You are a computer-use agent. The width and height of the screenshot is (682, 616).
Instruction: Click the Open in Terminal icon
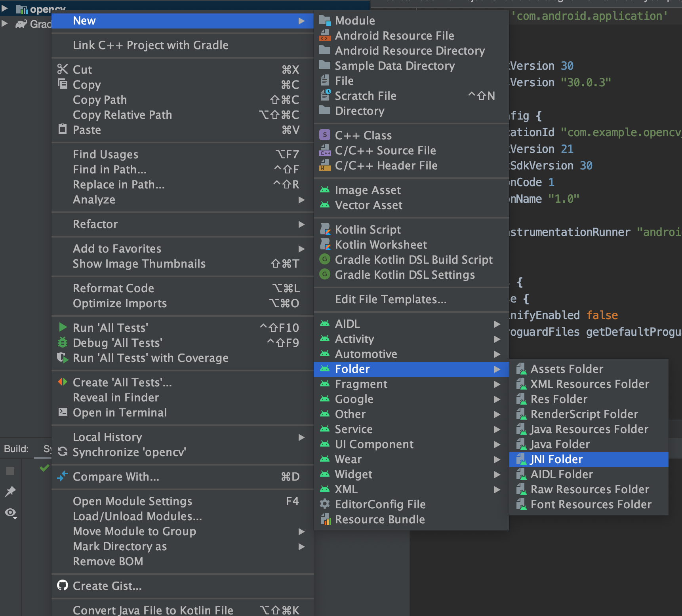(63, 412)
